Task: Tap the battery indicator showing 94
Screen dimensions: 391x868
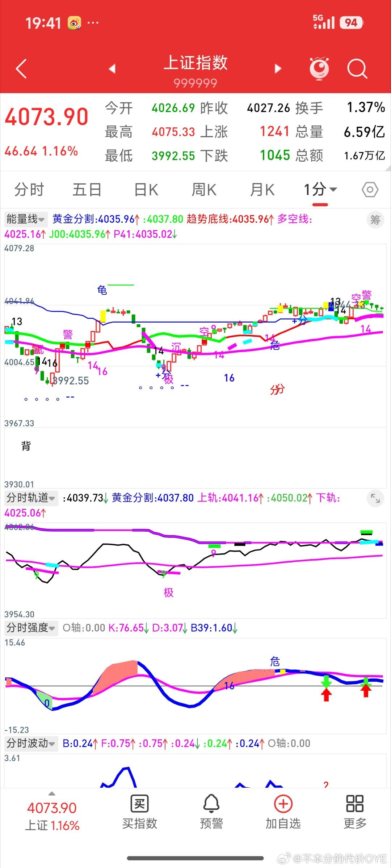Action: pos(351,23)
